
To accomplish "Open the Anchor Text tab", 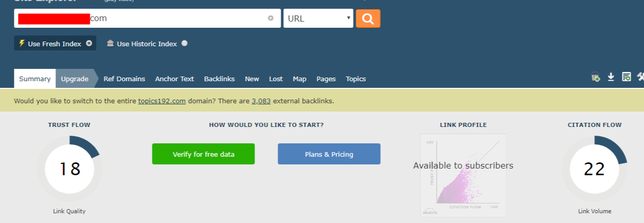I will 174,79.
